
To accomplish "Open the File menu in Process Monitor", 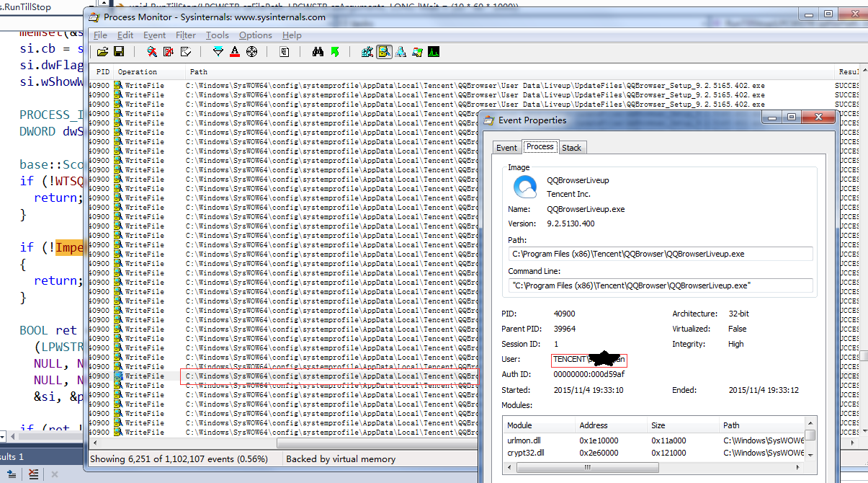I will click(x=100, y=35).
